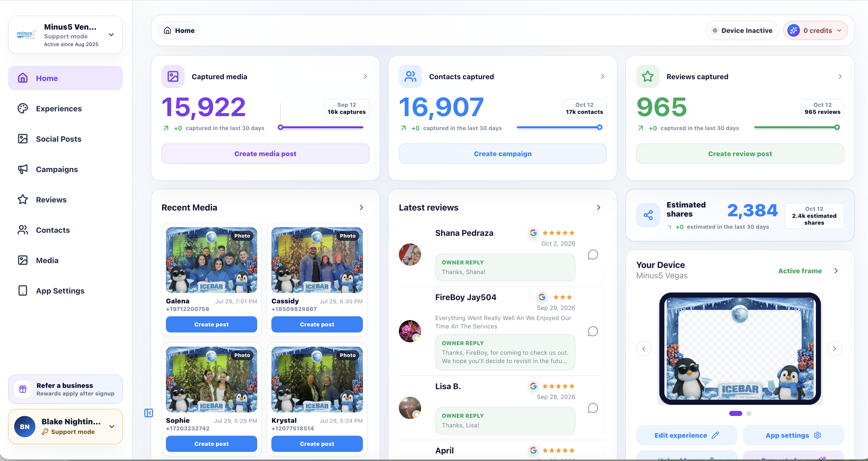Open reply bubble for Lisa B. review
This screenshot has width=868, height=461.
pos(593,408)
